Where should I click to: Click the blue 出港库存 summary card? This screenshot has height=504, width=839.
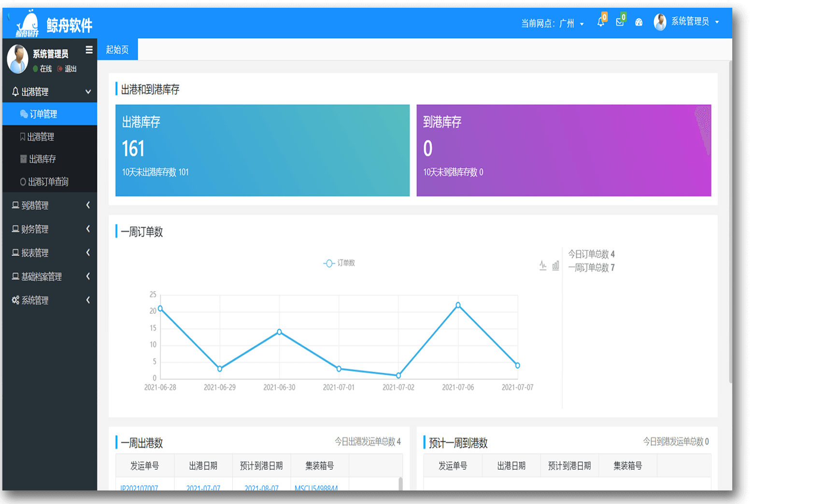(x=262, y=150)
